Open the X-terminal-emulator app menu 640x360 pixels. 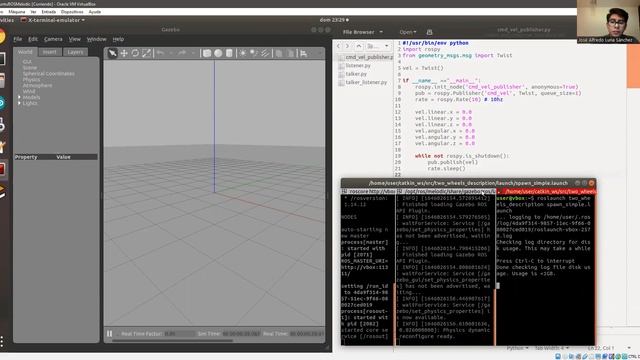click(53, 20)
